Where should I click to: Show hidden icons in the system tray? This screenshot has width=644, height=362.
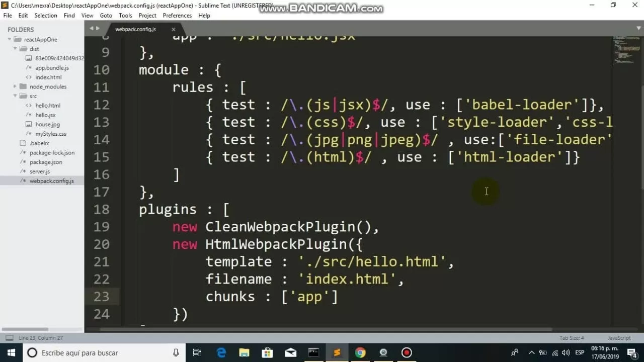coord(531,352)
